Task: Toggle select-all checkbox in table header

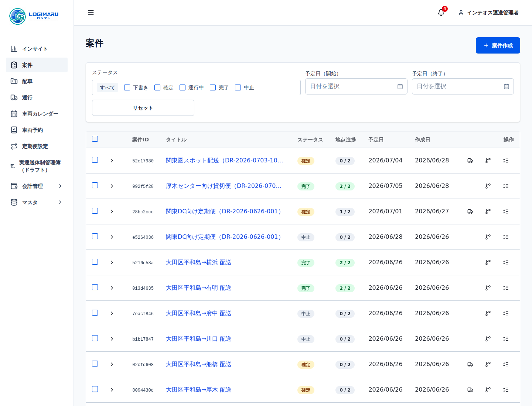Action: [x=95, y=139]
